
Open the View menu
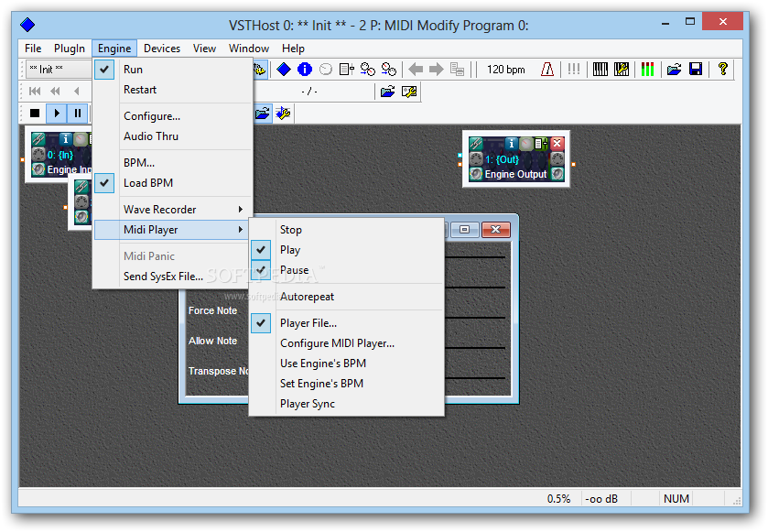point(204,49)
